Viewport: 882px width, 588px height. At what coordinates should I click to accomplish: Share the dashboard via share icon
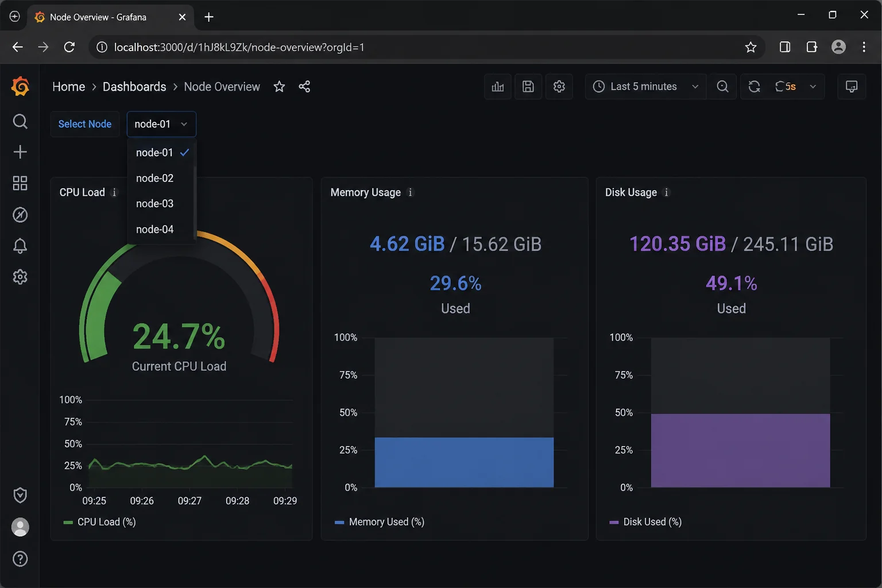click(304, 87)
